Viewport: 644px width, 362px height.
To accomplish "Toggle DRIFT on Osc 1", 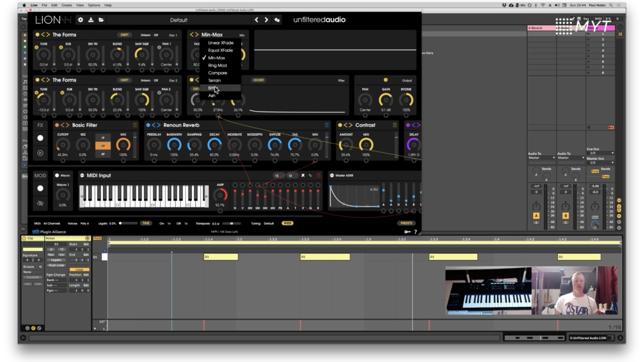I will [124, 35].
